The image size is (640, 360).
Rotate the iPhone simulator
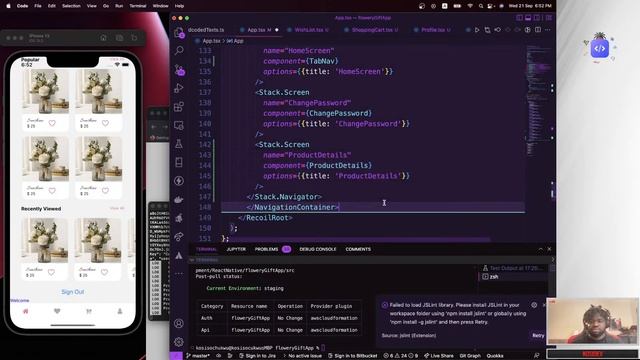(x=134, y=38)
